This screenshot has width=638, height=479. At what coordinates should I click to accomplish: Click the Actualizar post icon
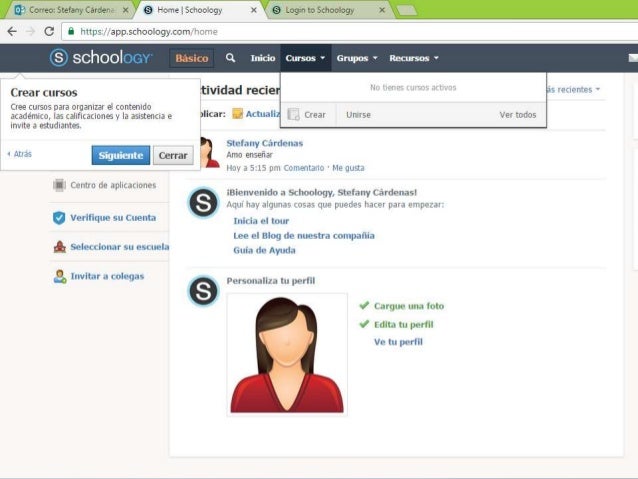click(237, 114)
